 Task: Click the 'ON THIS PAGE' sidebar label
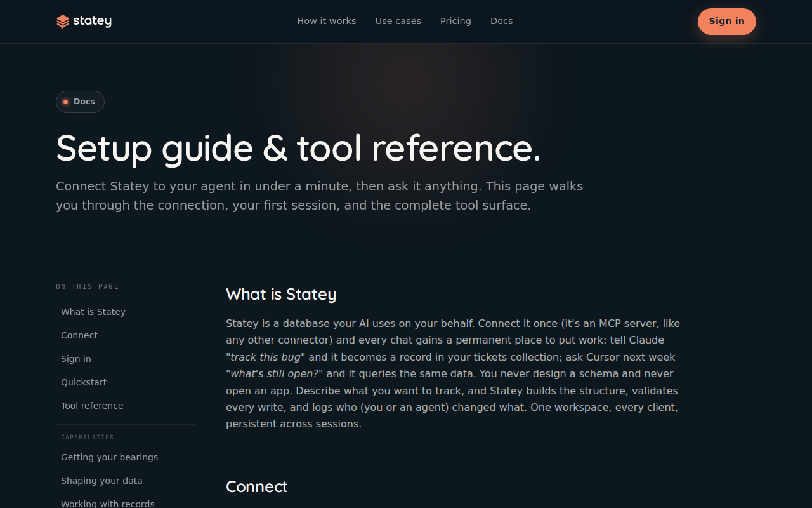[x=88, y=286]
